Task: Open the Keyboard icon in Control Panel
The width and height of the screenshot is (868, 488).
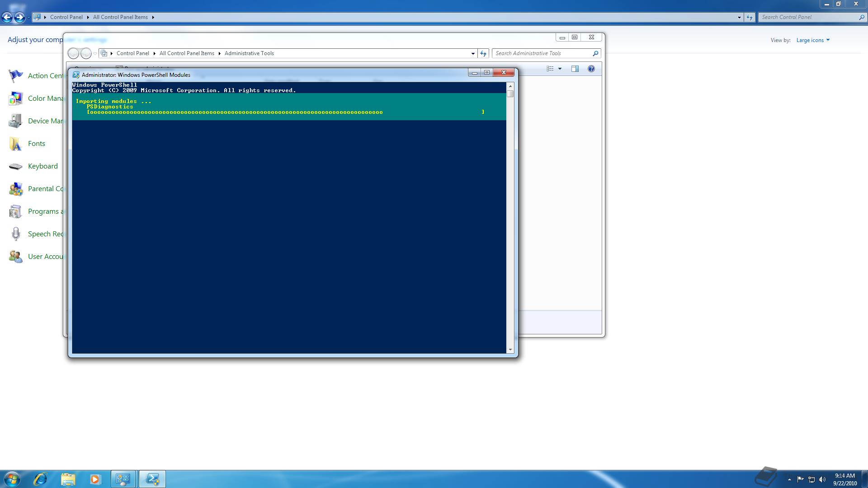Action: tap(16, 166)
